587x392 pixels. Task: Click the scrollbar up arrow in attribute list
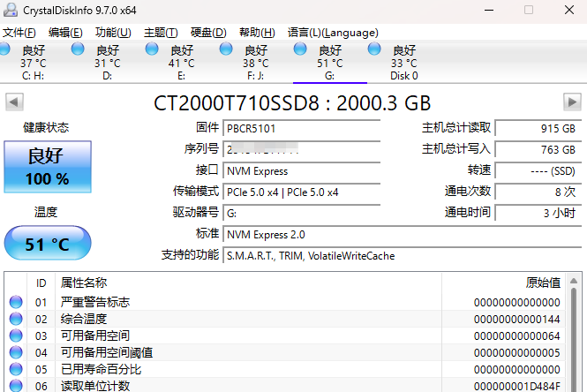click(x=574, y=281)
